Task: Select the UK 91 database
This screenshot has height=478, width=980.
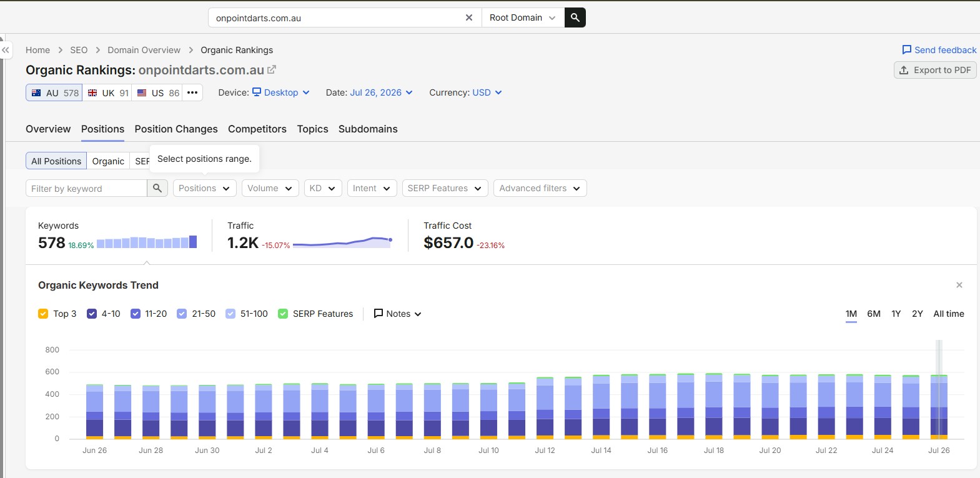Action: tap(107, 92)
